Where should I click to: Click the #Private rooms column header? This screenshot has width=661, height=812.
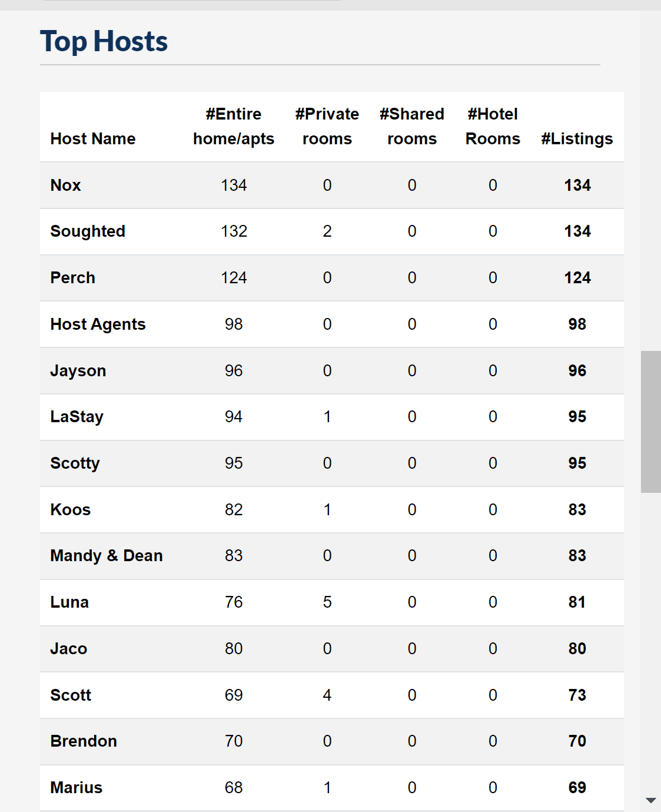327,127
